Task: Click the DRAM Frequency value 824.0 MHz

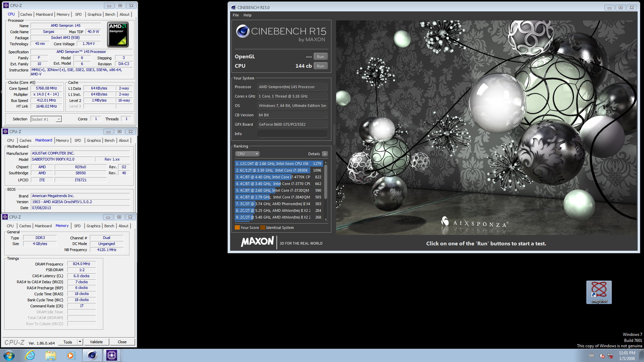Action: pos(82,264)
